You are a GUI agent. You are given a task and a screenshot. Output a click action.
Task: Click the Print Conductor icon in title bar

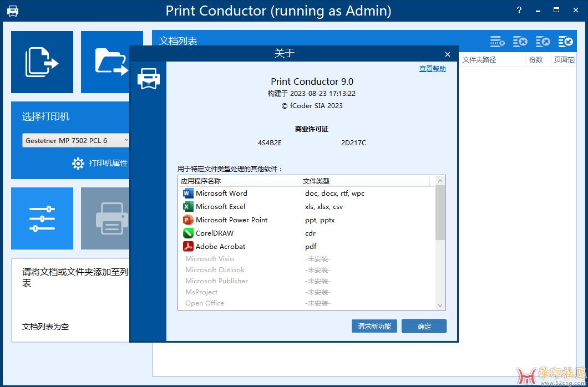(x=13, y=11)
